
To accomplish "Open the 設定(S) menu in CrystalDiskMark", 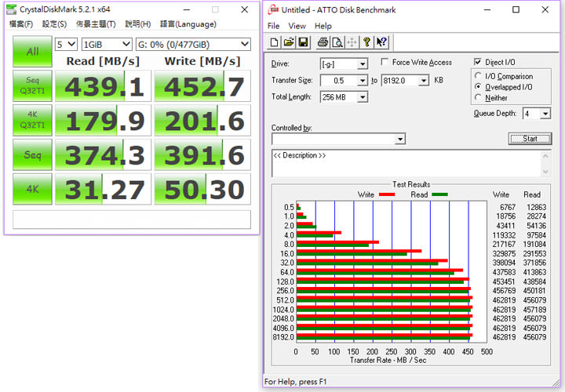I will coord(54,24).
